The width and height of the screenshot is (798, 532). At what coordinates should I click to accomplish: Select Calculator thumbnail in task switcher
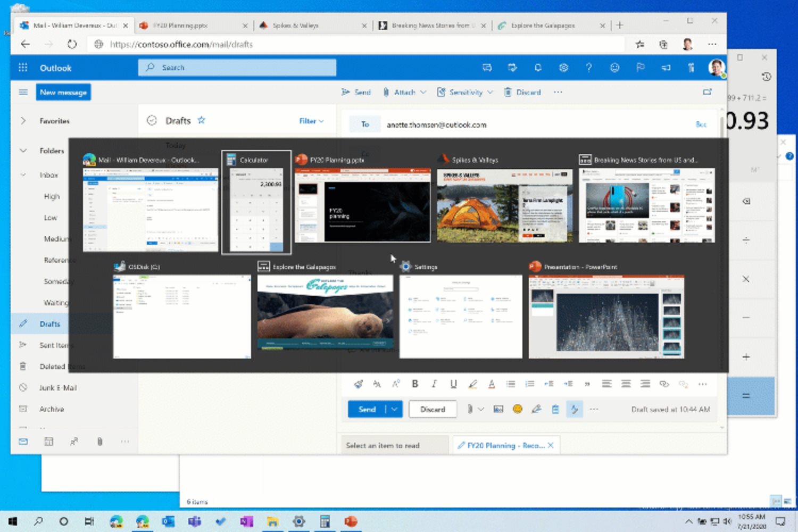tap(256, 203)
